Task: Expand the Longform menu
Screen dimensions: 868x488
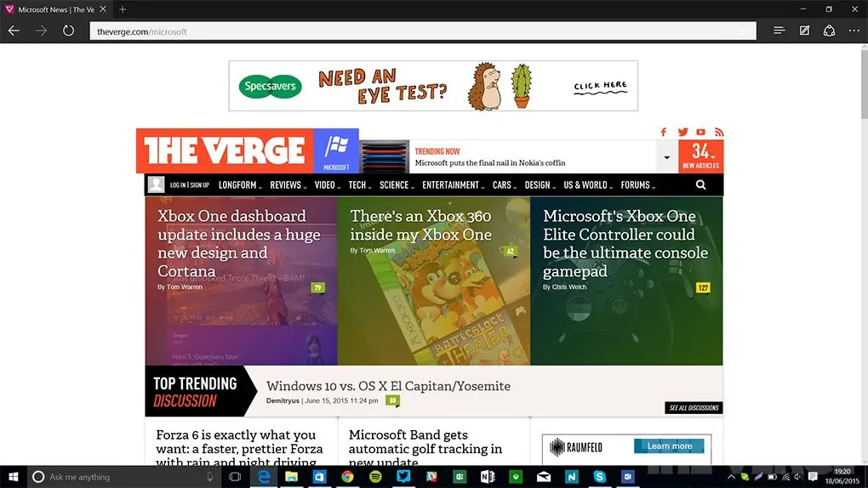Action: [x=240, y=184]
